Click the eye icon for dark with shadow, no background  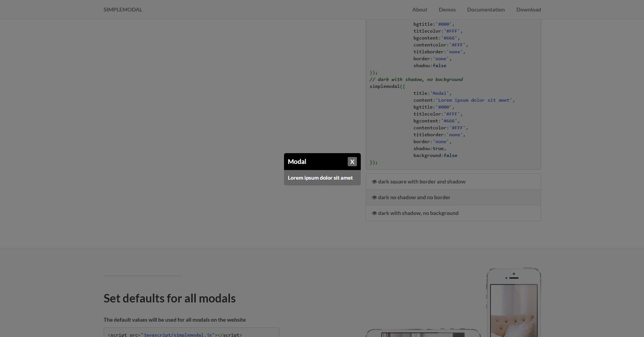(374, 213)
